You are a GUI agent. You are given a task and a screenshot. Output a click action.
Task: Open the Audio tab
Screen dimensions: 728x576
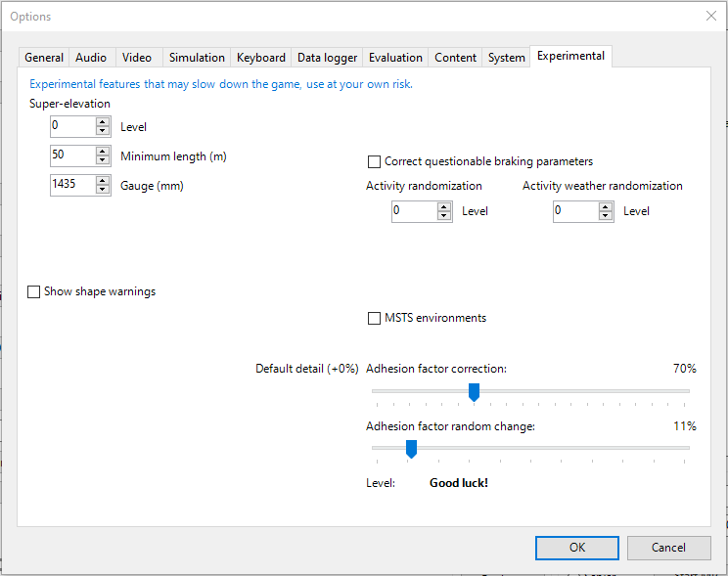(x=91, y=58)
